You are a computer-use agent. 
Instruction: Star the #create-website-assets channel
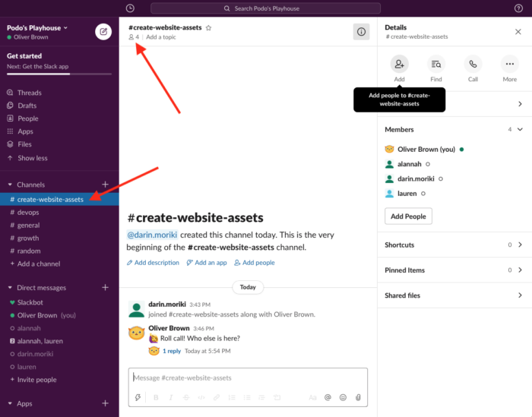click(x=209, y=27)
